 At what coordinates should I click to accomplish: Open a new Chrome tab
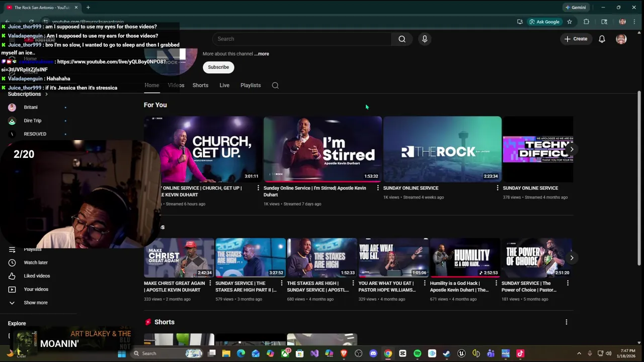click(88, 8)
